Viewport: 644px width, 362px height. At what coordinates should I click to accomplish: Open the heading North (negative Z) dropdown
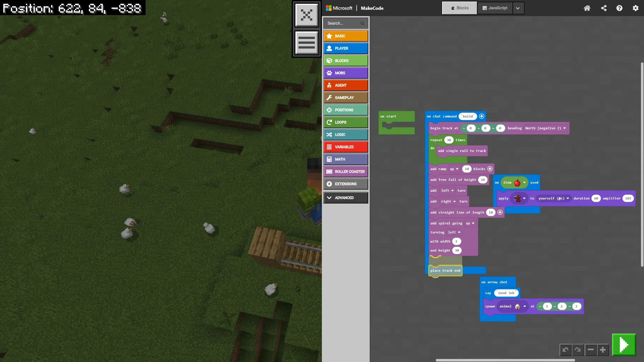(x=545, y=128)
